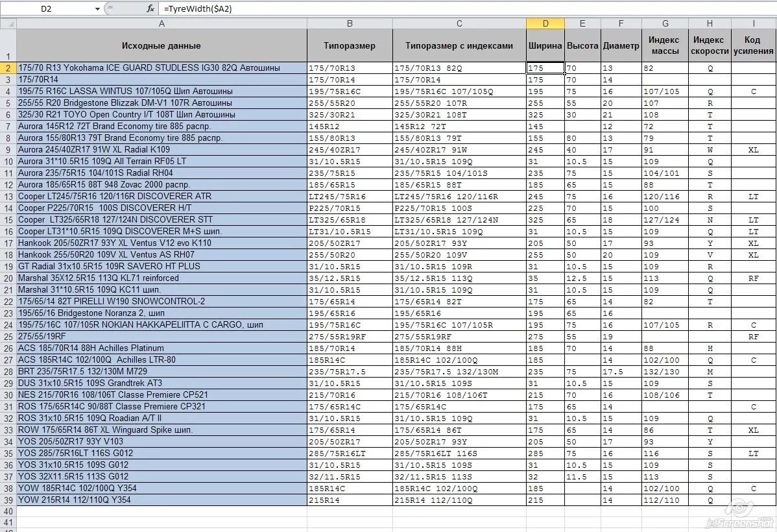Image resolution: width=777 pixels, height=532 pixels.
Task: Select the cell 'NOKIAN HAKKAPELIITTA C CARGO'
Action: pyautogui.click(x=161, y=325)
